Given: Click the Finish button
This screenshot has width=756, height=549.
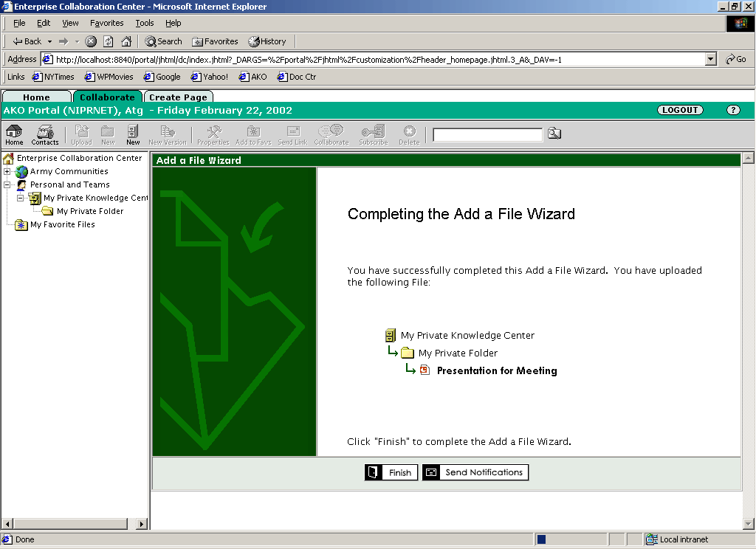Looking at the screenshot, I should (391, 472).
